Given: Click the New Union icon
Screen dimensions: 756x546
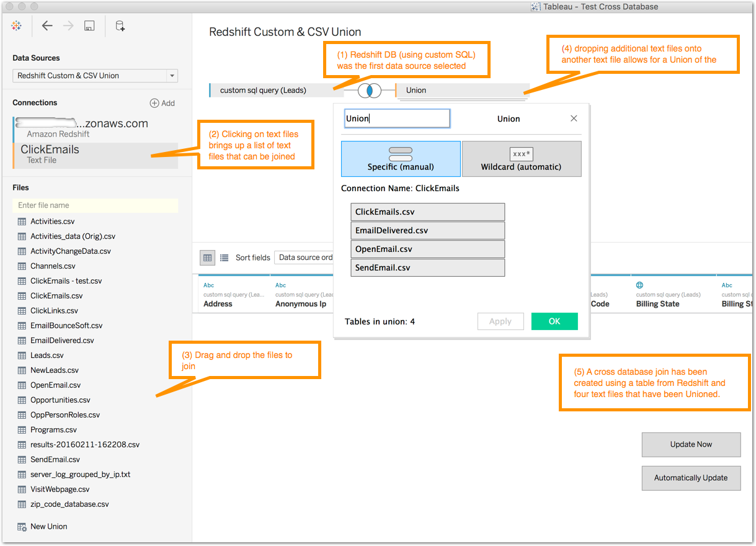Looking at the screenshot, I should [22, 527].
